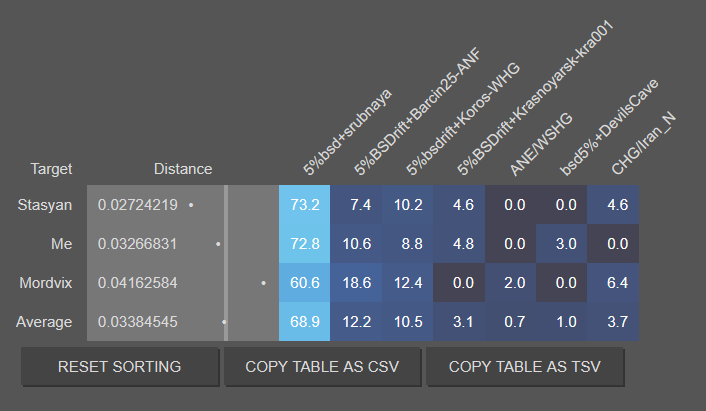Select the Stasyan target row label
Viewport: 706px width, 411px height.
coord(45,205)
